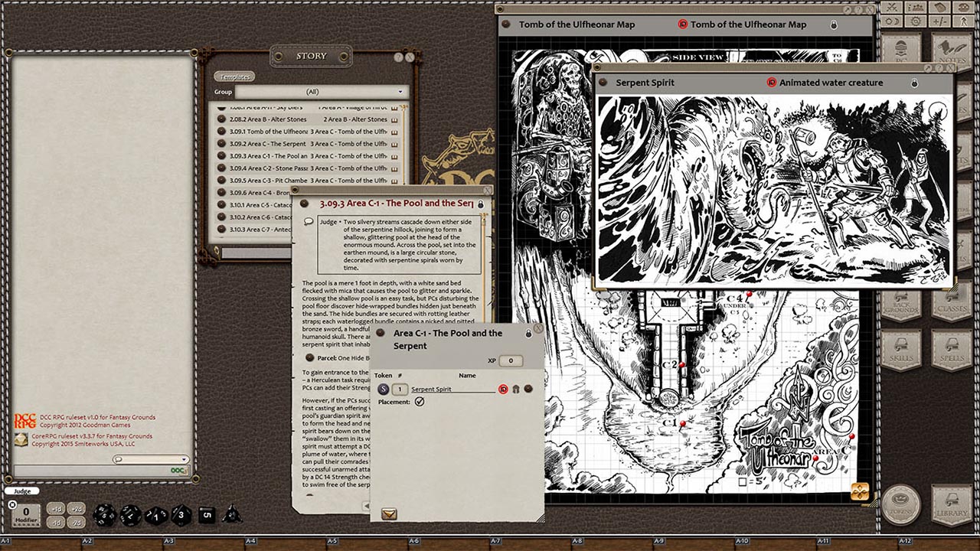
Task: Click the XP field in the encounter window
Action: coord(511,360)
